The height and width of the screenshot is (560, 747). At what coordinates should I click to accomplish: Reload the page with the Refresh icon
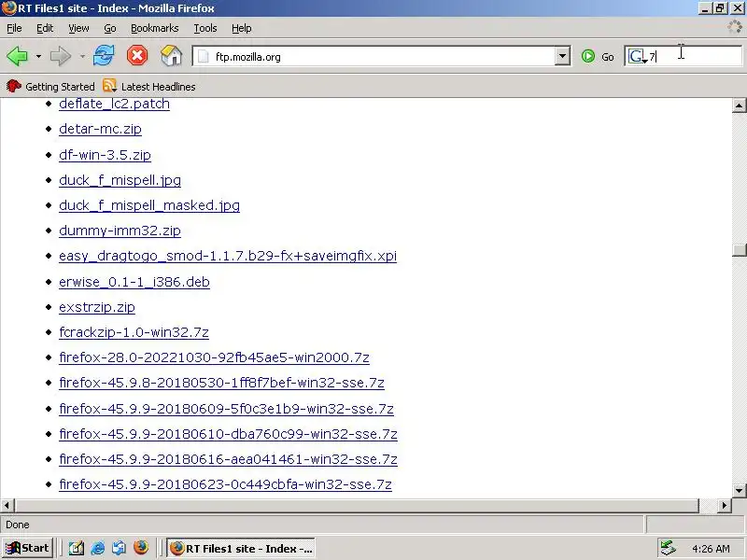click(104, 56)
